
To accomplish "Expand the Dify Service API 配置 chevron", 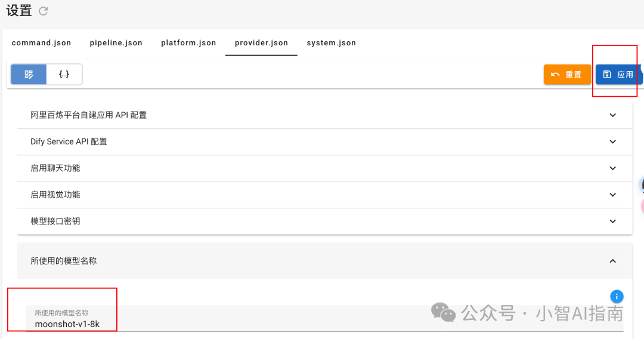I will click(612, 142).
